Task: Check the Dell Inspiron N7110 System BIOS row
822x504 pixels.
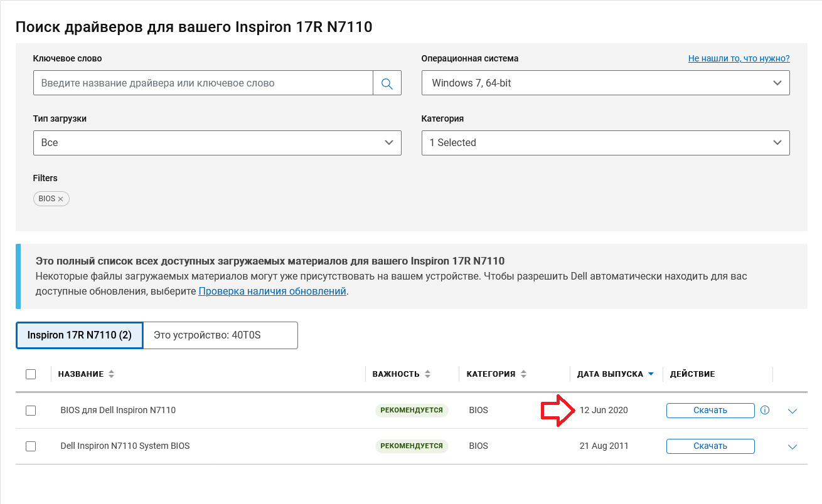Action: pos(31,446)
